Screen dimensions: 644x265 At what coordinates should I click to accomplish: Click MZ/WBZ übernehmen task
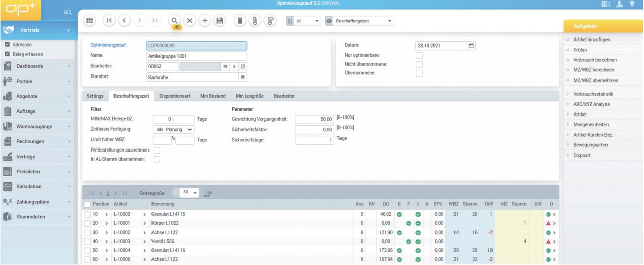595,80
